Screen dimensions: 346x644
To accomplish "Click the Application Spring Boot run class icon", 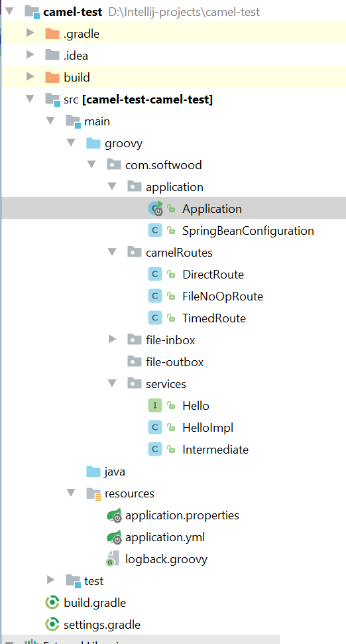I will (x=156, y=209).
